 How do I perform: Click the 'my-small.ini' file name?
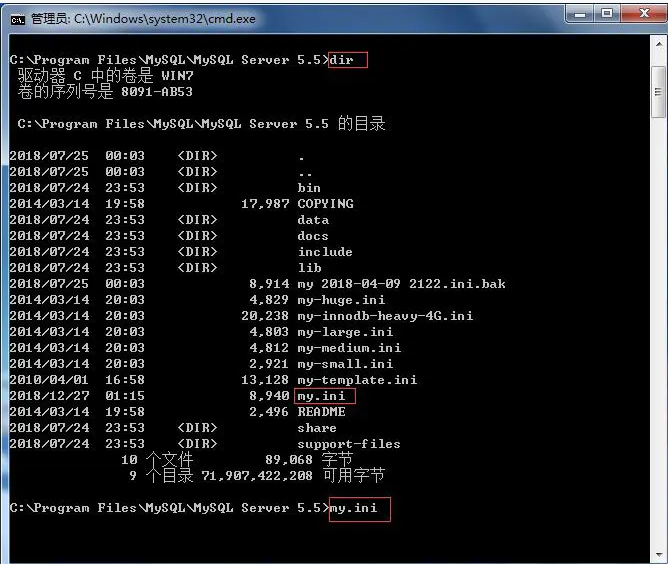pyautogui.click(x=345, y=364)
